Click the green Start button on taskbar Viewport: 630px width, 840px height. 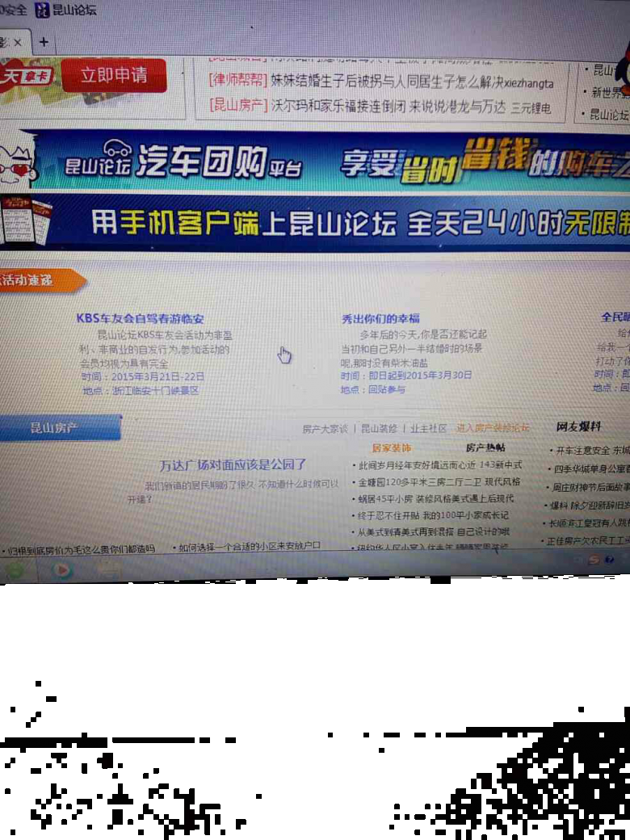(15, 570)
